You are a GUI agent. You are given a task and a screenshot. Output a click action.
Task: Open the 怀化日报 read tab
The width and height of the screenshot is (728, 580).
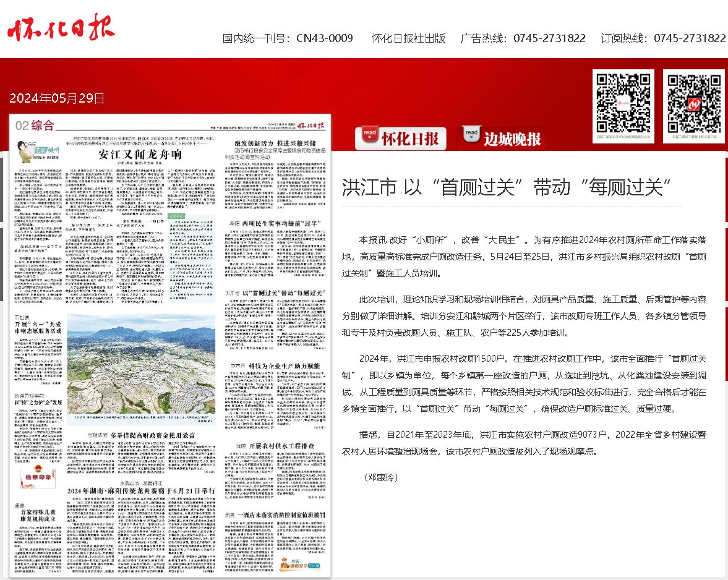pyautogui.click(x=401, y=139)
